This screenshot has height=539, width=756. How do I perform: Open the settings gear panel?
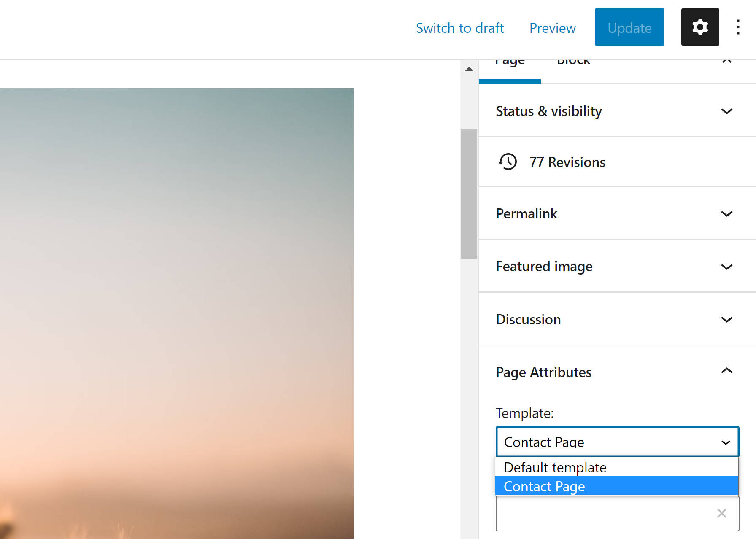coord(700,27)
